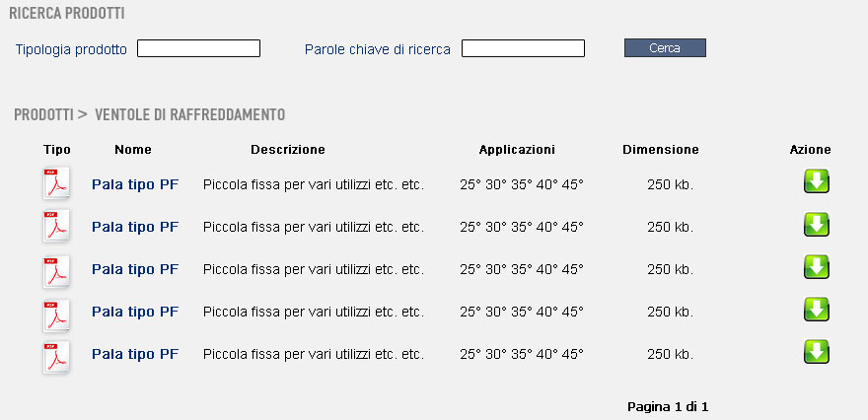Click the PDF icon in the first row

click(x=56, y=184)
